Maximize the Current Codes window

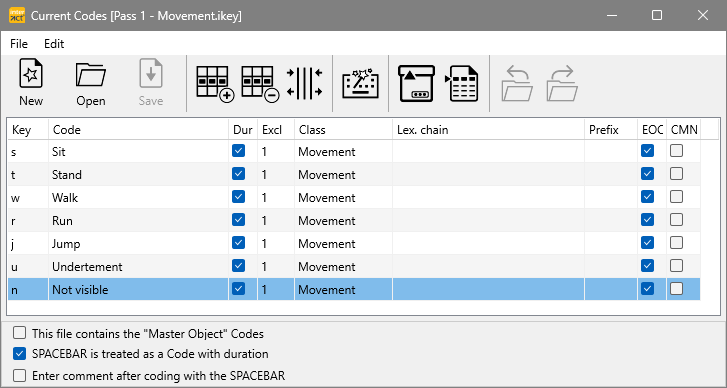[657, 15]
